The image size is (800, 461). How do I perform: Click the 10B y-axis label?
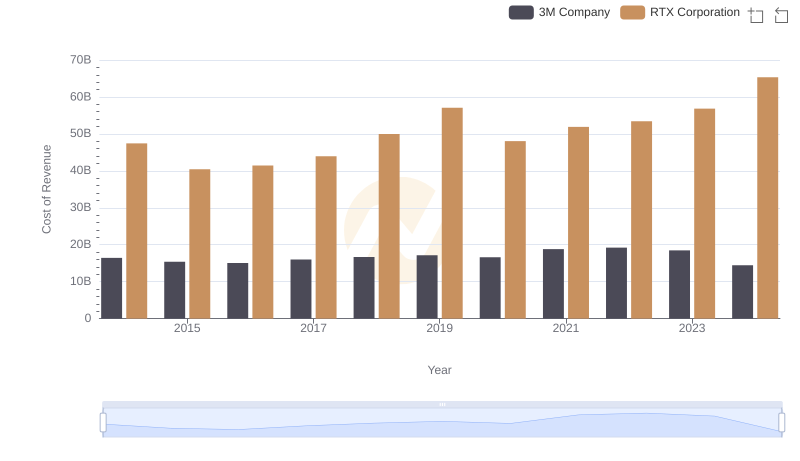click(x=81, y=281)
